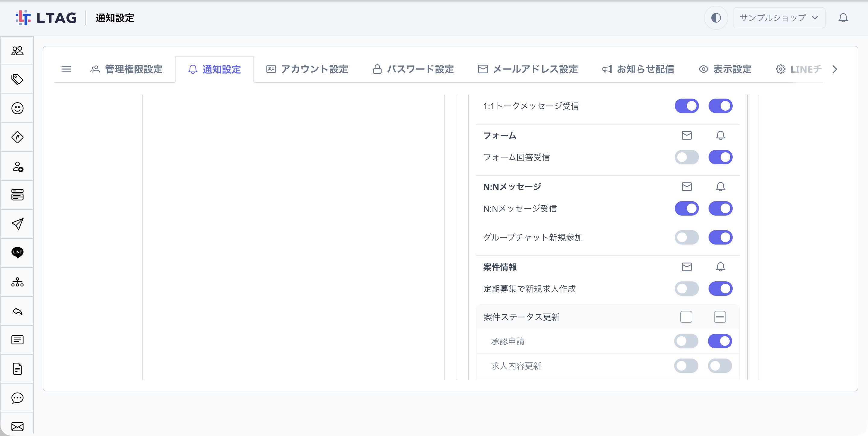The width and height of the screenshot is (868, 436).
Task: Enable email for 承認申請
Action: pyautogui.click(x=686, y=341)
